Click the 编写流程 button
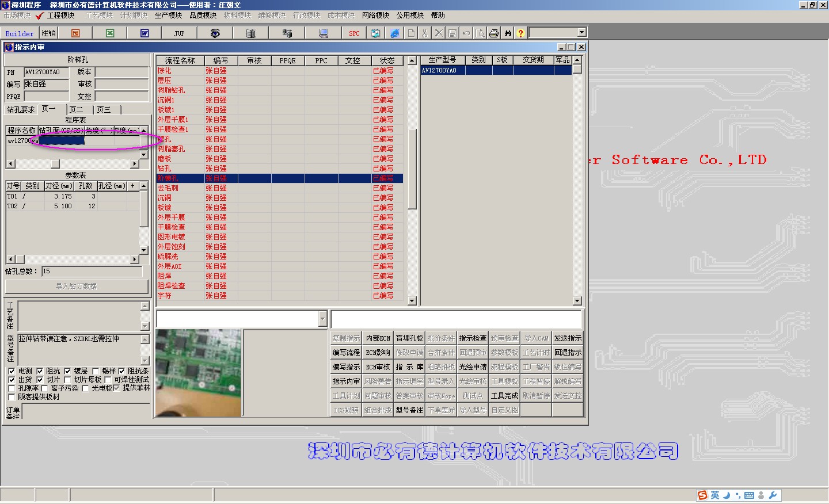Image resolution: width=829 pixels, height=504 pixels. point(346,353)
